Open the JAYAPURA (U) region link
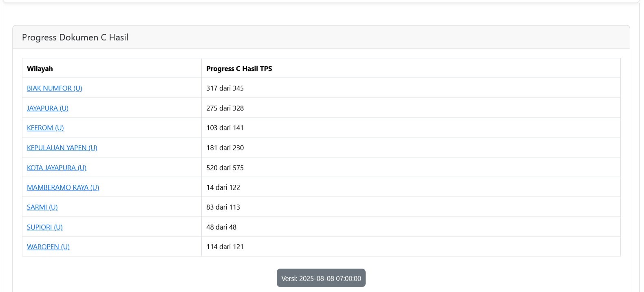The image size is (644, 292). (48, 108)
